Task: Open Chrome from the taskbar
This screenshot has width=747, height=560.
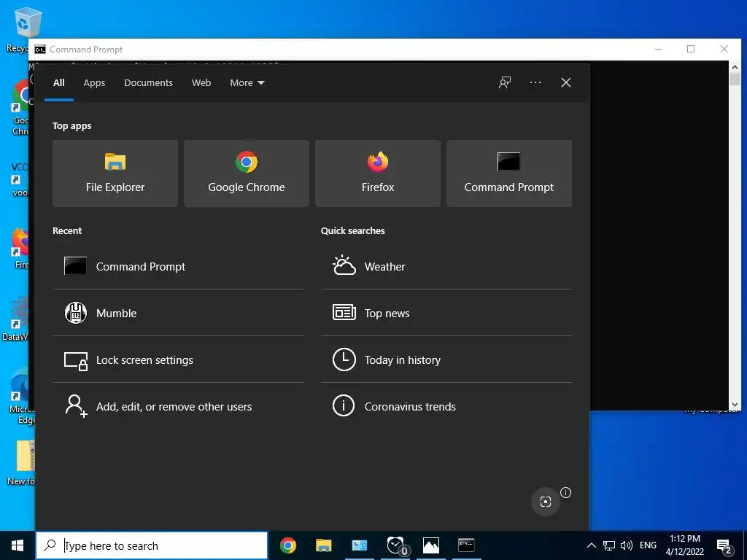Action: click(x=287, y=545)
